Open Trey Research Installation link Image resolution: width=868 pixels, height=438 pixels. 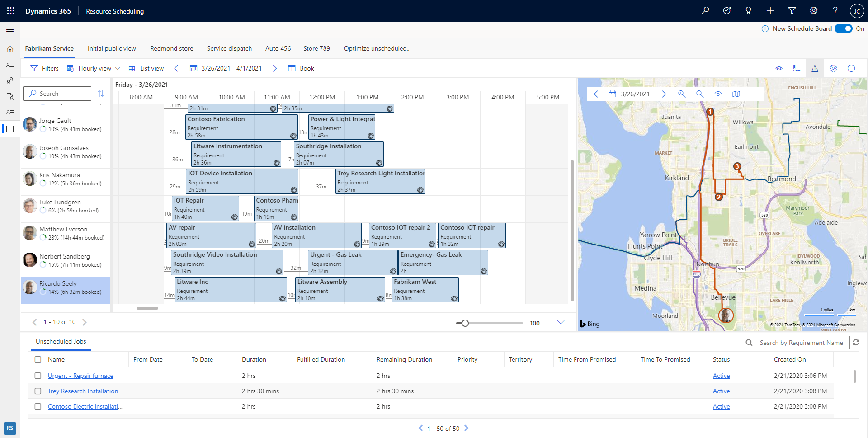pyautogui.click(x=83, y=391)
